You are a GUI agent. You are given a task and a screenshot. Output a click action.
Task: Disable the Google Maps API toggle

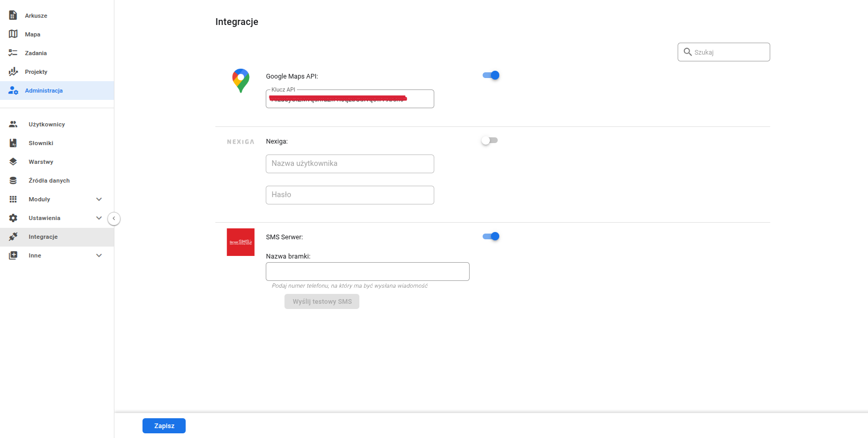[x=490, y=75]
